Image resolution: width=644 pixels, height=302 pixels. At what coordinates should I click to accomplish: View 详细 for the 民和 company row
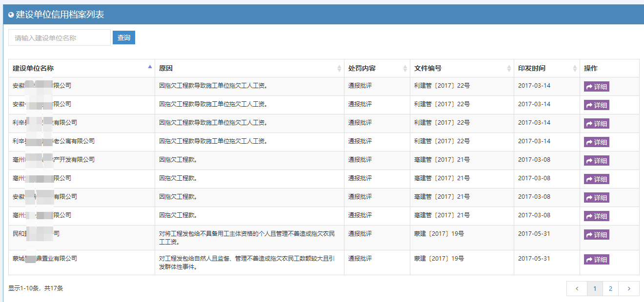597,235
